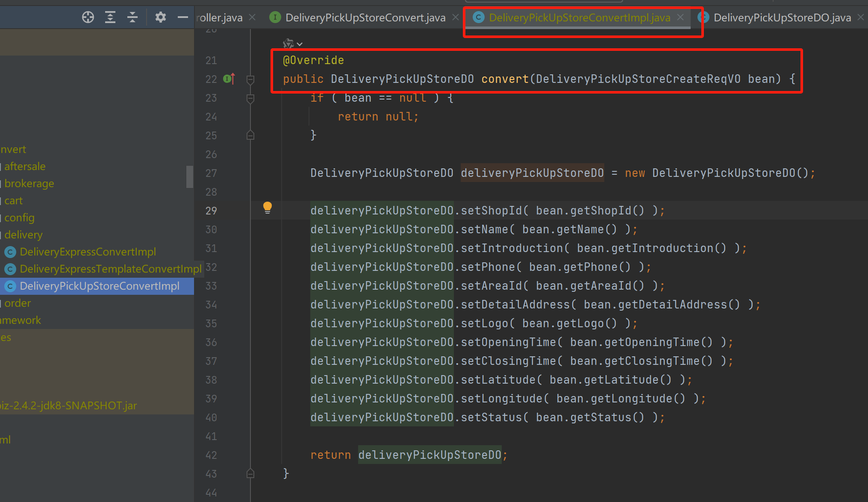
Task: Switch to DeliveryPickUpStoreDO.java tab
Action: [x=782, y=18]
